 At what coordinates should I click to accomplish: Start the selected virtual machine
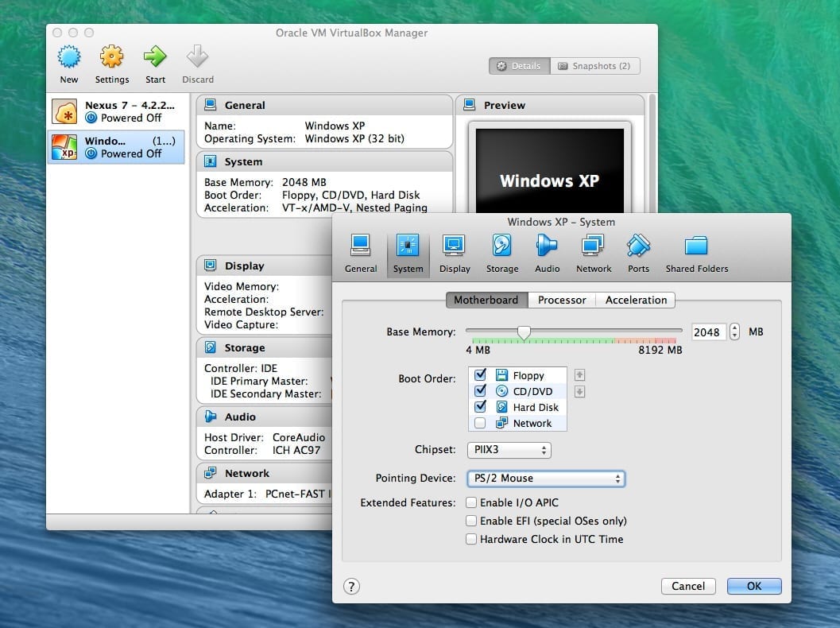(155, 56)
